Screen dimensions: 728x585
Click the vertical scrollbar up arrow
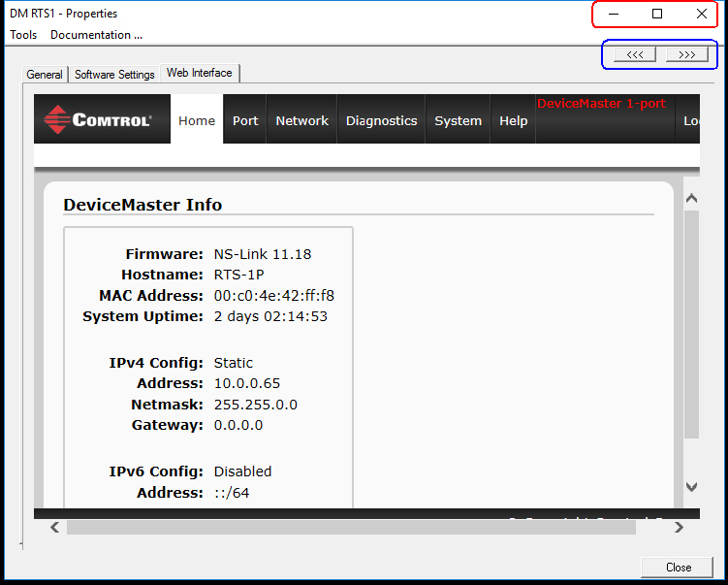click(691, 199)
